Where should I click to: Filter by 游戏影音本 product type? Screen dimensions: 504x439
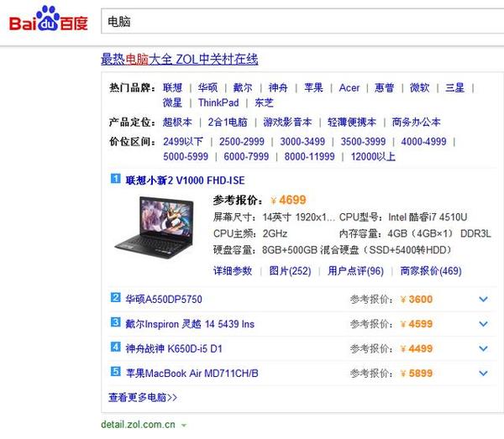[x=287, y=122]
